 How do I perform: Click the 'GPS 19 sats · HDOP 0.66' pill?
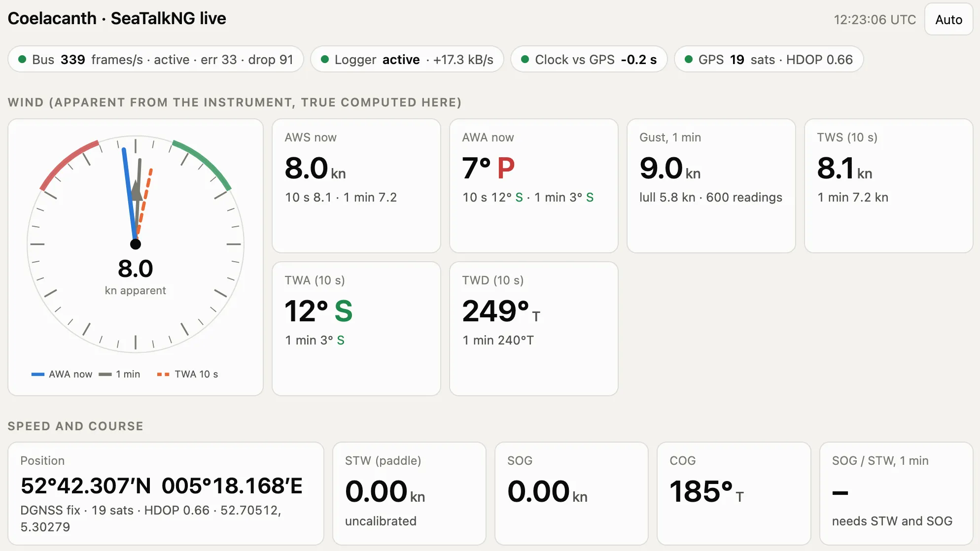pyautogui.click(x=769, y=60)
